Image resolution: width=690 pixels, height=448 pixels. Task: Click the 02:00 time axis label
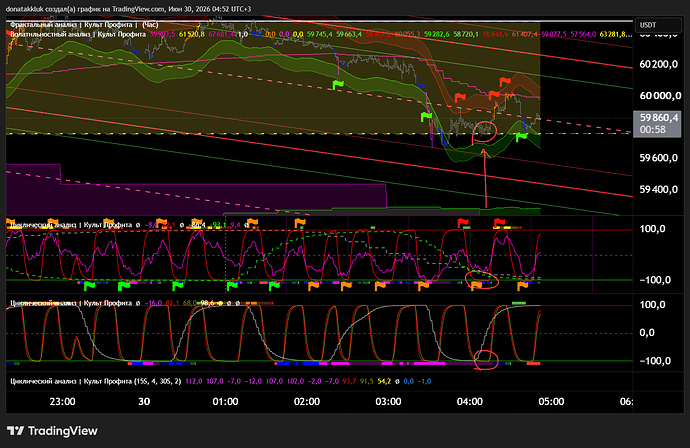[307, 402]
